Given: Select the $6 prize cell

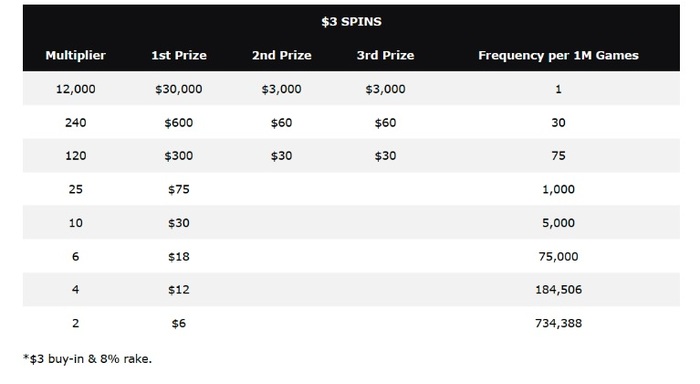Looking at the screenshot, I should (179, 323).
